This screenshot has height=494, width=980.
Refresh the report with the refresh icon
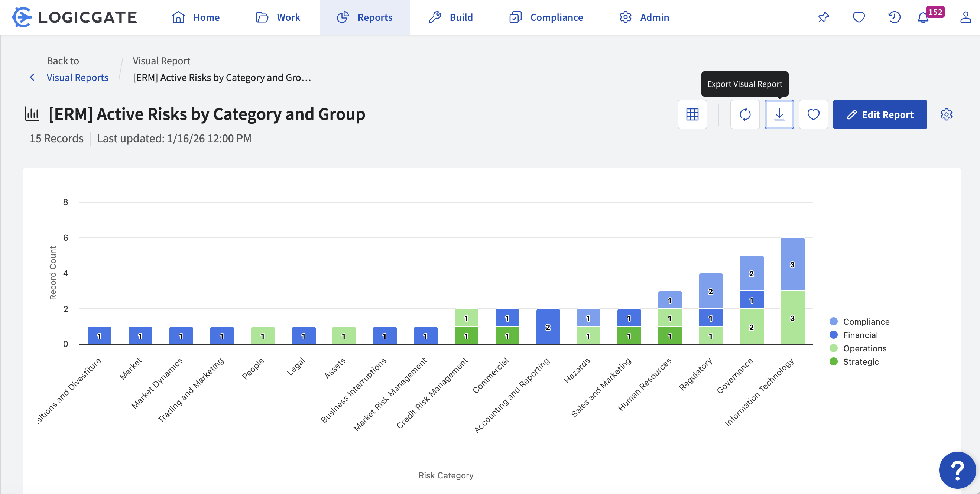[744, 114]
